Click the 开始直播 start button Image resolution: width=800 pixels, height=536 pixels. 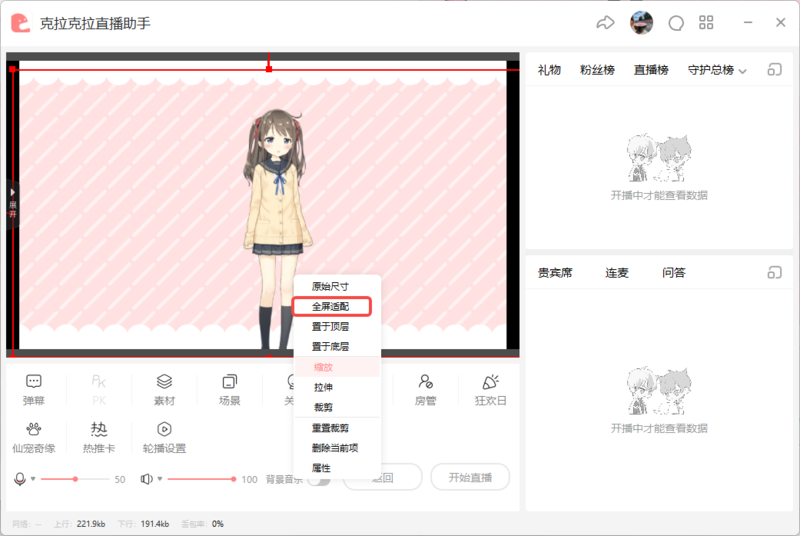(x=470, y=477)
